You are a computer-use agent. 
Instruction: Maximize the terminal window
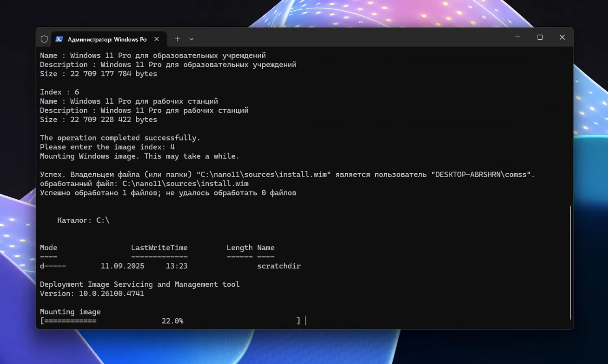(540, 37)
